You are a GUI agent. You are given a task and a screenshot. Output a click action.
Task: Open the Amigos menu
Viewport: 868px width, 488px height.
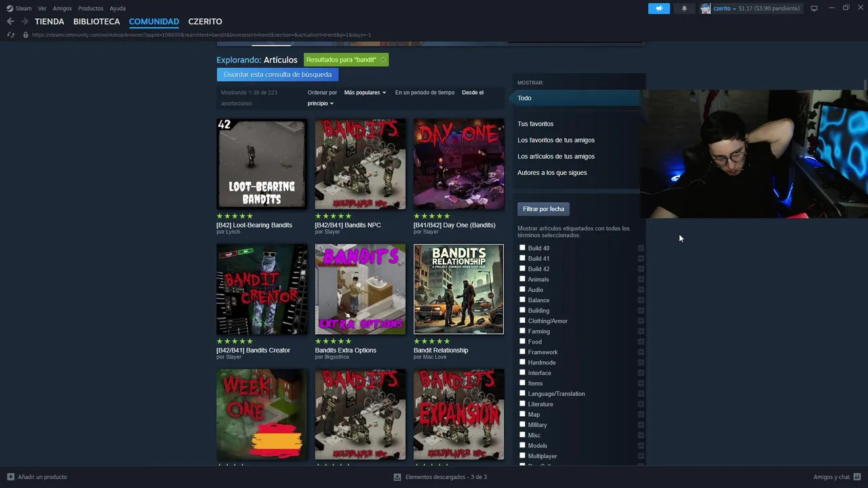pyautogui.click(x=62, y=8)
